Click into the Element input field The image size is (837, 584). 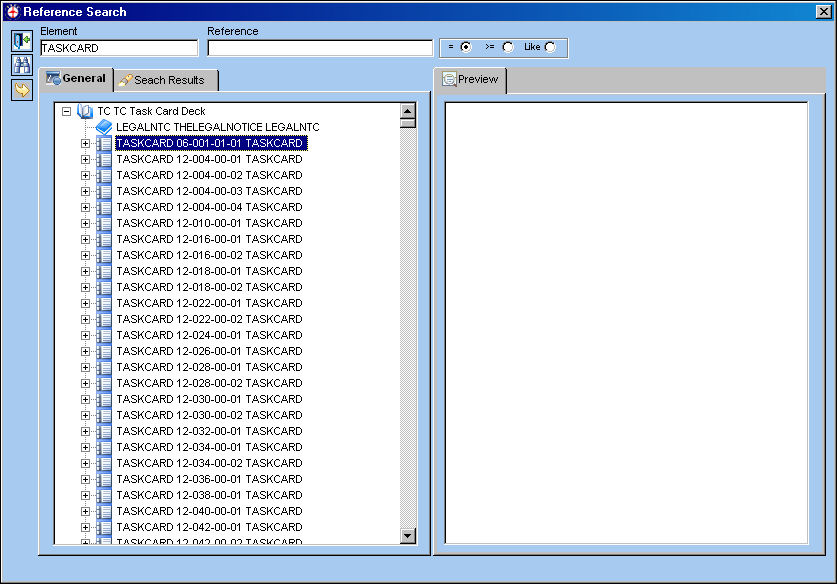(119, 48)
